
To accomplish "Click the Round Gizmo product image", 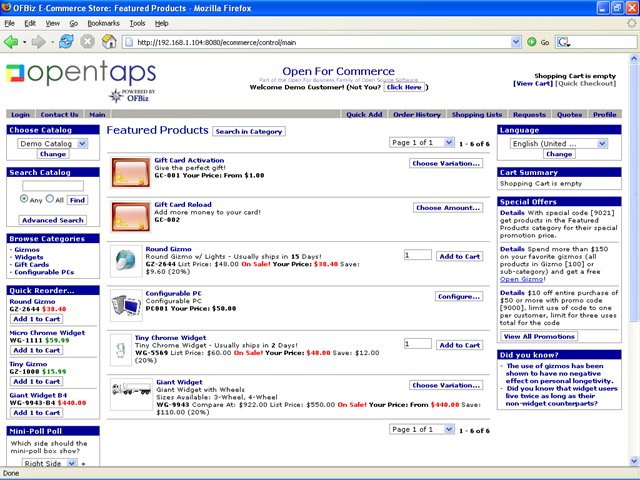I will (127, 257).
